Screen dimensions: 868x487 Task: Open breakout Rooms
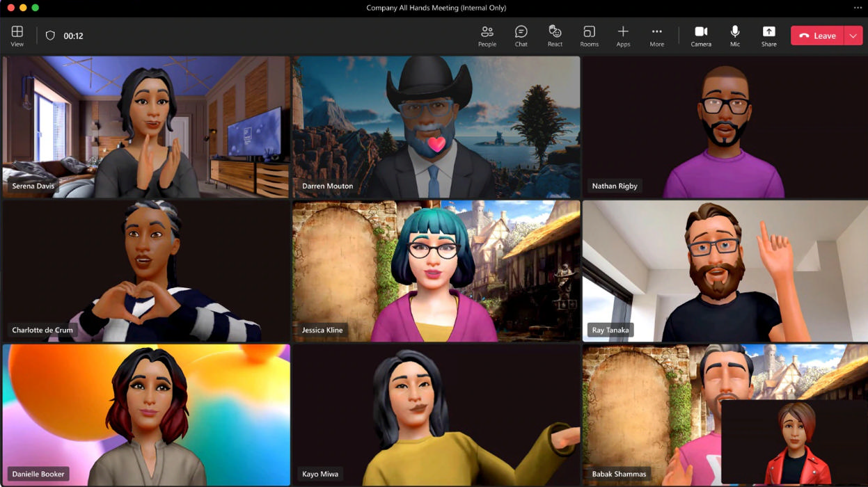590,36
